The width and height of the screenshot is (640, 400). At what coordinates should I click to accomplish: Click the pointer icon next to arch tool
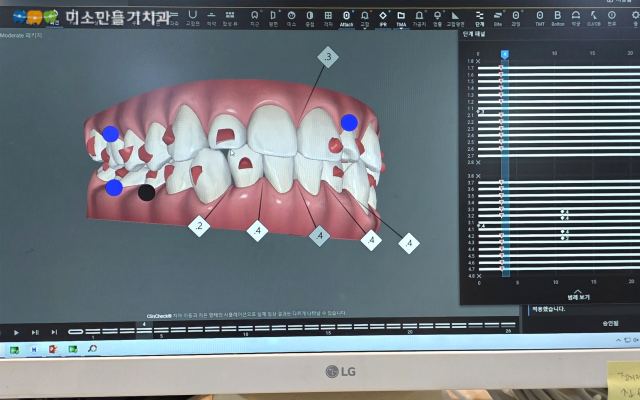point(593,17)
